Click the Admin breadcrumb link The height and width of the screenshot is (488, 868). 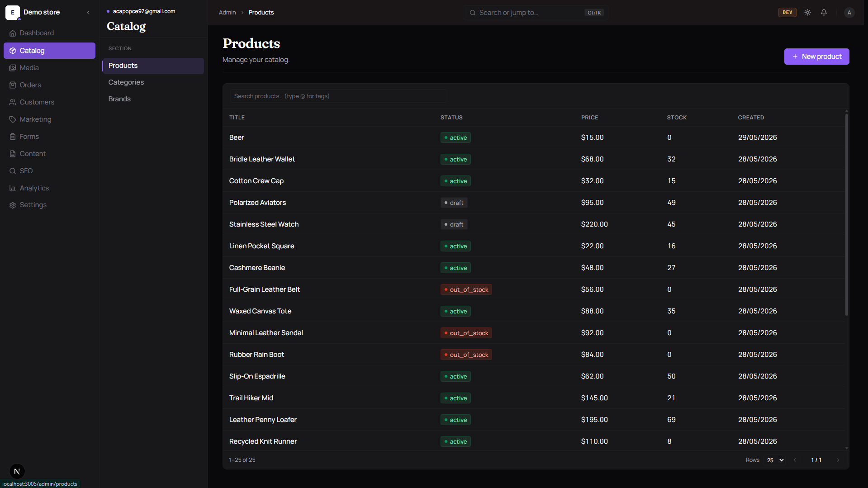pos(227,13)
